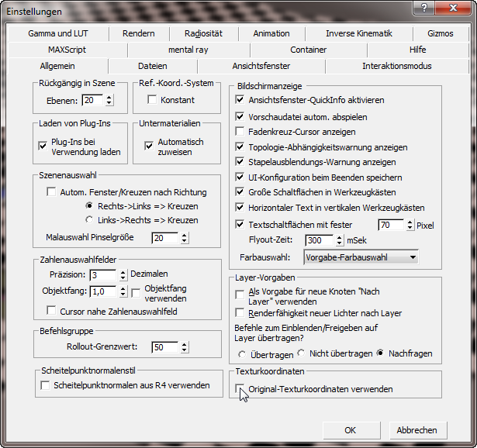Close the Einstellungen dialog
The image size is (477, 448).
(x=453, y=8)
